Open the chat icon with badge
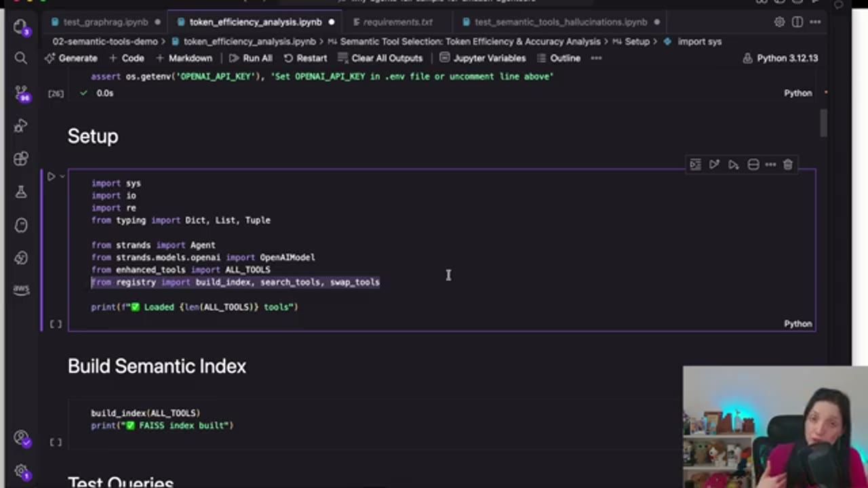Image resolution: width=868 pixels, height=488 pixels. (20, 27)
